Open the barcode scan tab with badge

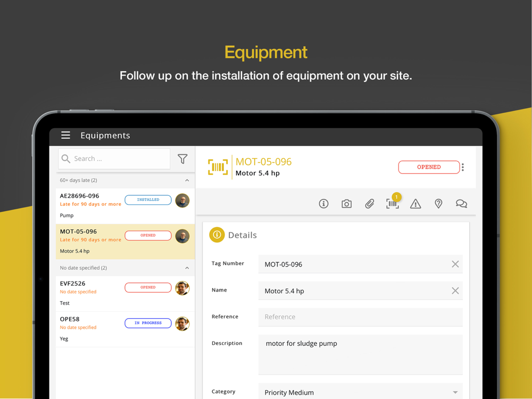click(393, 204)
